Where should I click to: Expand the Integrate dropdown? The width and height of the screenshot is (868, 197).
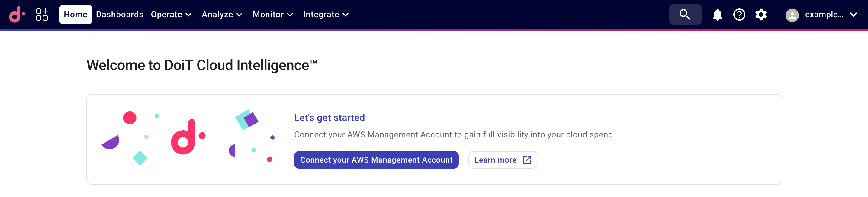pyautogui.click(x=326, y=15)
